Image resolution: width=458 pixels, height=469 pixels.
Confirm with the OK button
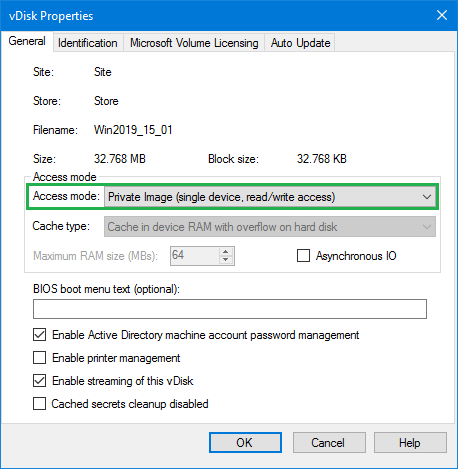coord(245,443)
